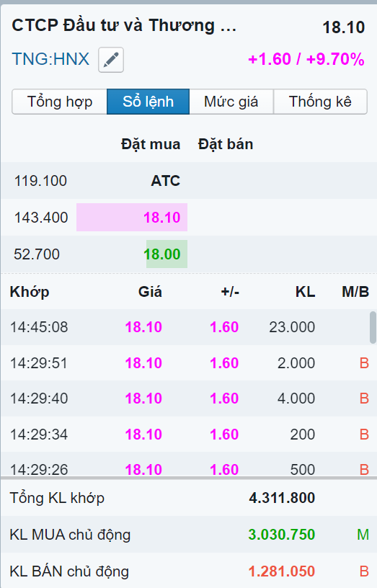Click the KL MUA chủ động value 3.030.750
Image resolution: width=377 pixels, height=588 pixels.
coord(281,535)
